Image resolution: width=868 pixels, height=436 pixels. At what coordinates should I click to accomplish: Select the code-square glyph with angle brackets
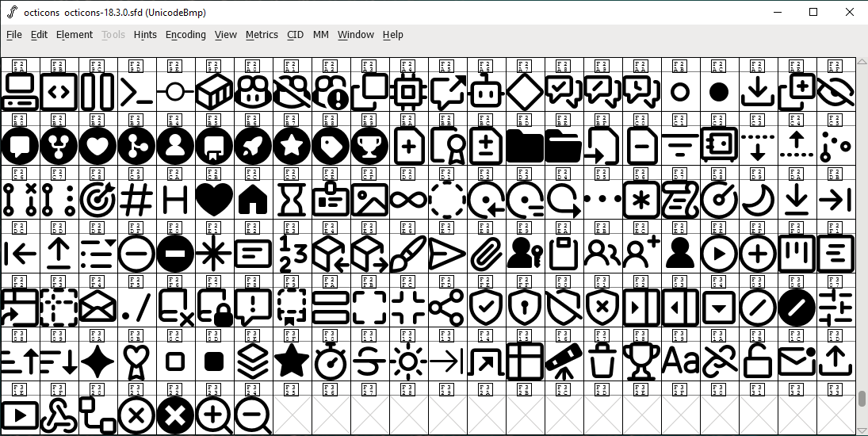tap(59, 92)
